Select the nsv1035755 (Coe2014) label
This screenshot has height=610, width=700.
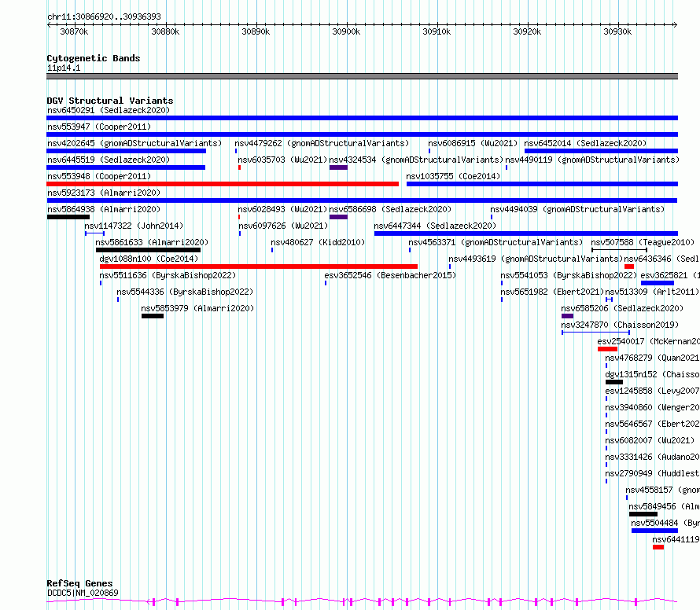pos(453,176)
